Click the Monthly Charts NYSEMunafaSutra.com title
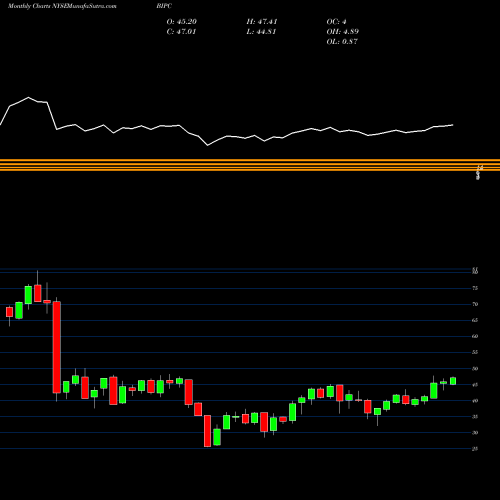 pos(62,6)
